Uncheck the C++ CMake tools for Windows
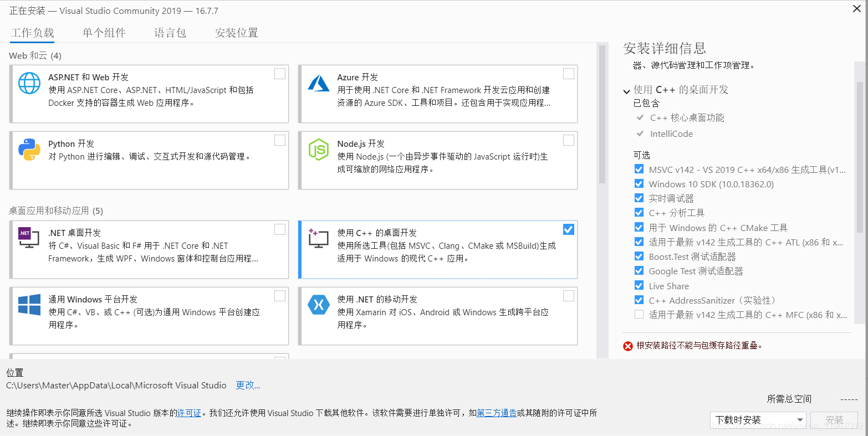 pos(639,227)
